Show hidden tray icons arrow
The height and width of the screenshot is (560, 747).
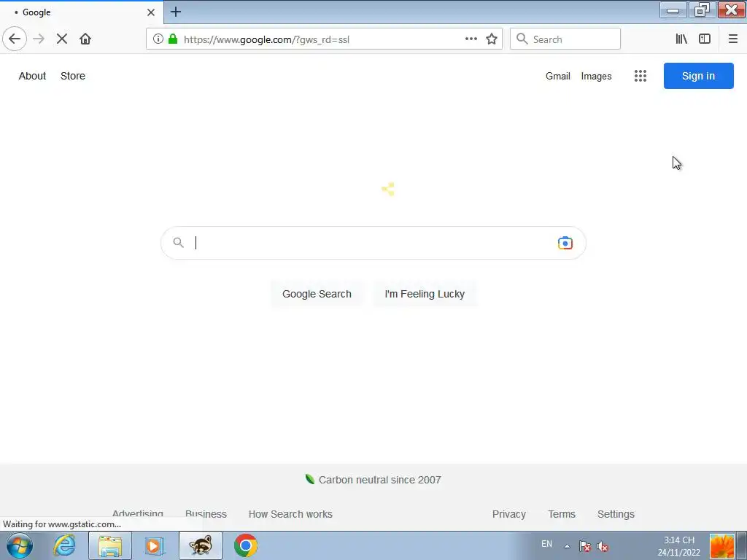[x=568, y=546]
